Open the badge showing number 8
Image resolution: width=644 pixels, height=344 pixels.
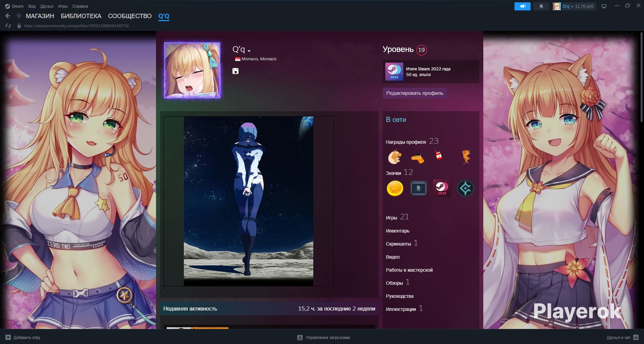click(418, 189)
